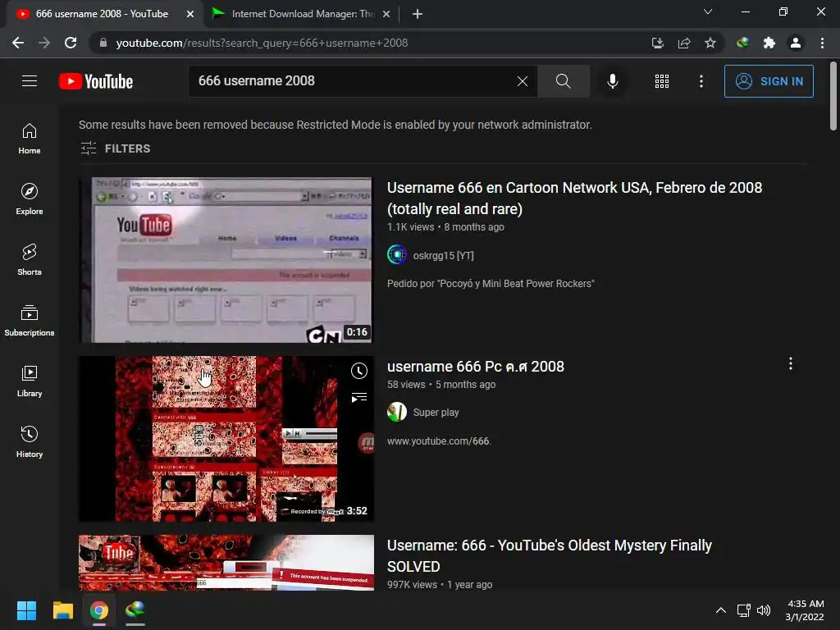Open the Filters options

115,148
